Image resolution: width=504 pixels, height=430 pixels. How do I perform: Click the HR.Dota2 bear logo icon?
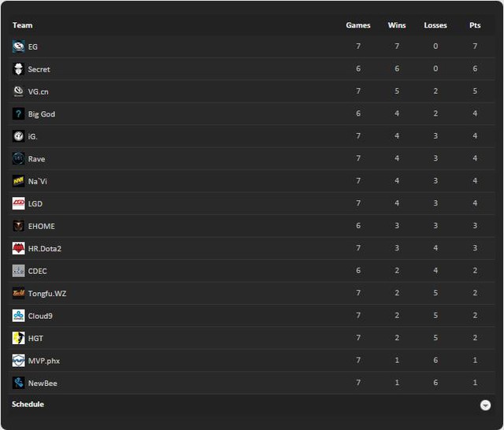tap(18, 248)
